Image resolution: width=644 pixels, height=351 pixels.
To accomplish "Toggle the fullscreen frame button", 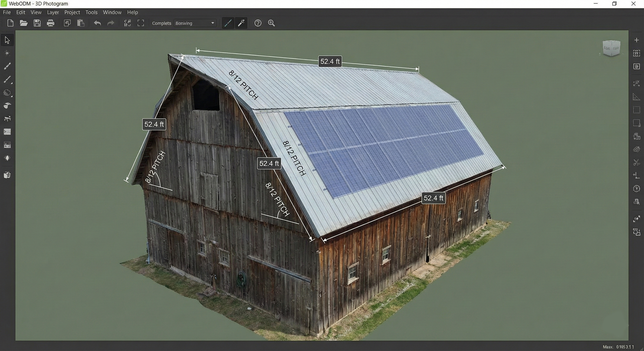I will [141, 23].
